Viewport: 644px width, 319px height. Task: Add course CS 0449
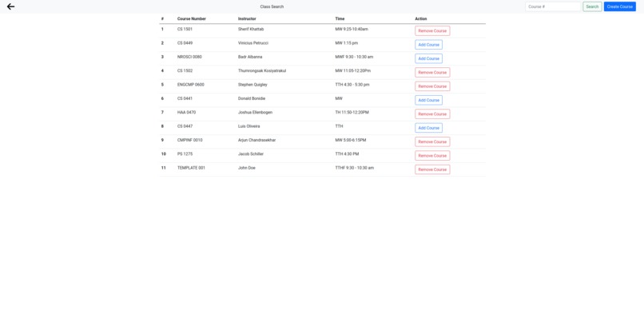pyautogui.click(x=429, y=45)
